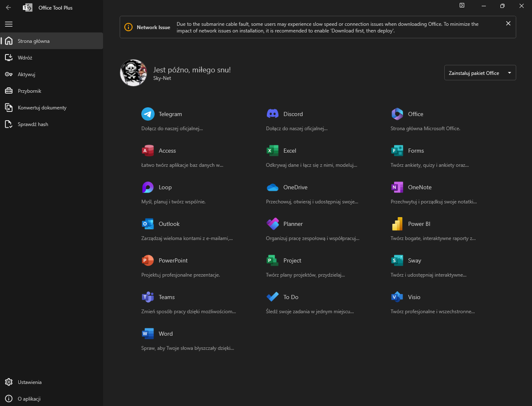Open the Microsoft Office home icon

(397, 114)
